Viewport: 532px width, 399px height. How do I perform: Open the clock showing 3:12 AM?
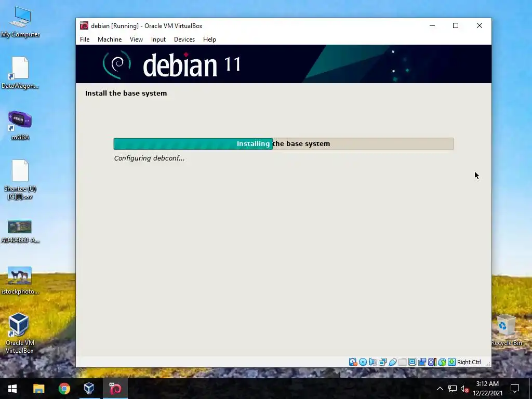(x=487, y=389)
